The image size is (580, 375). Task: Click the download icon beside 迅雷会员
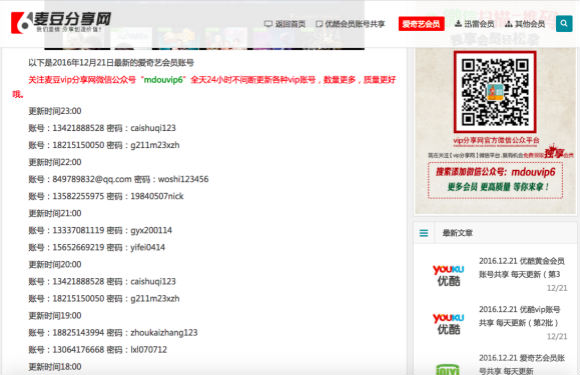pos(458,24)
